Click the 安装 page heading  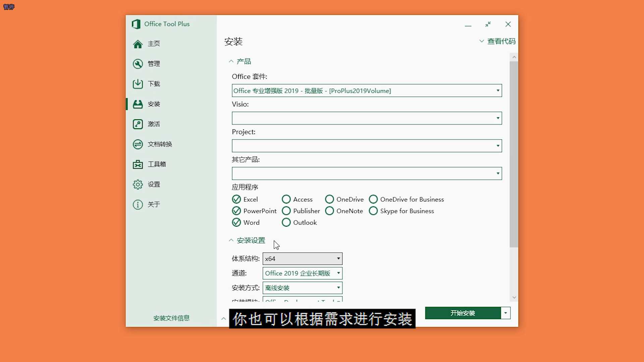(233, 42)
